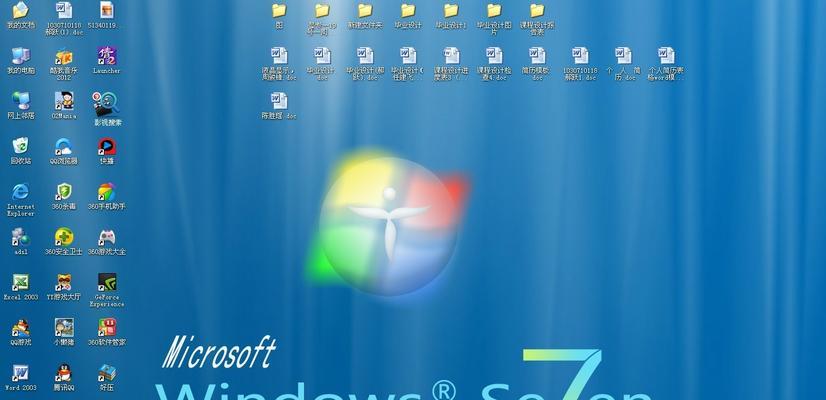This screenshot has height=400, width=826.
Task: Select the 网上邻居 network places icon
Action: 21,105
